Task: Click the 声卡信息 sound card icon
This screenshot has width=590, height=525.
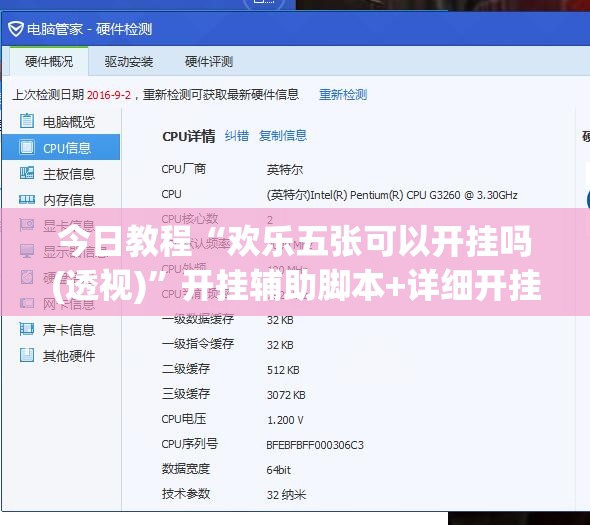Action: pos(27,329)
